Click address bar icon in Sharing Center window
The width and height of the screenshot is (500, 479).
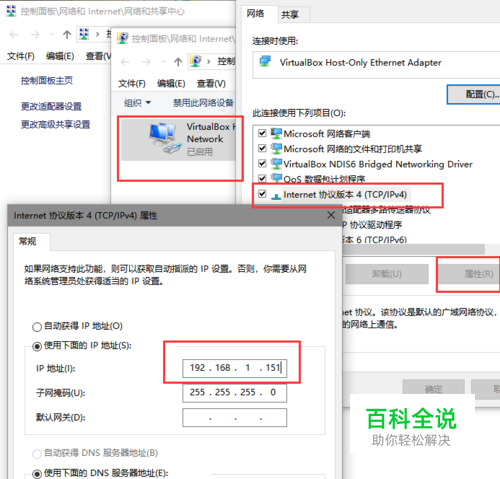point(84,34)
